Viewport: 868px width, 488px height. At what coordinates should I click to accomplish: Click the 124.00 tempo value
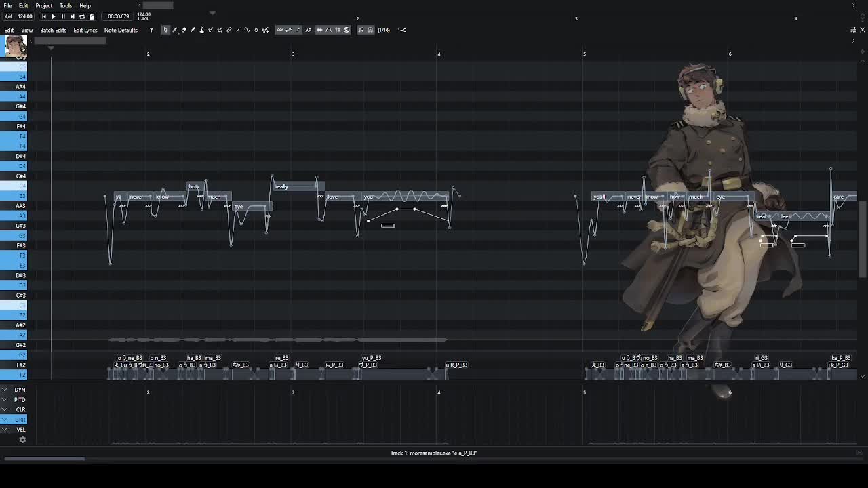pyautogui.click(x=25, y=16)
